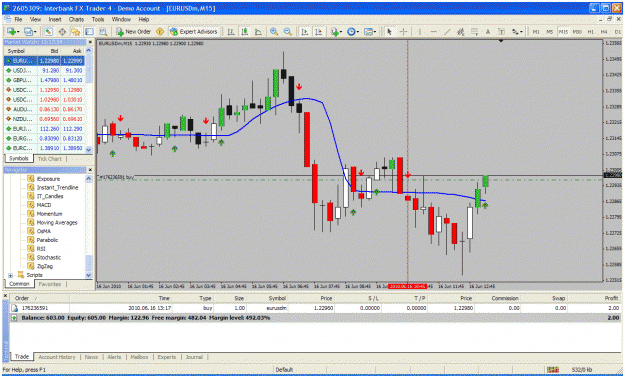Open a new chart window icon
Screen dimensions: 625x376
pyautogui.click(x=11, y=31)
